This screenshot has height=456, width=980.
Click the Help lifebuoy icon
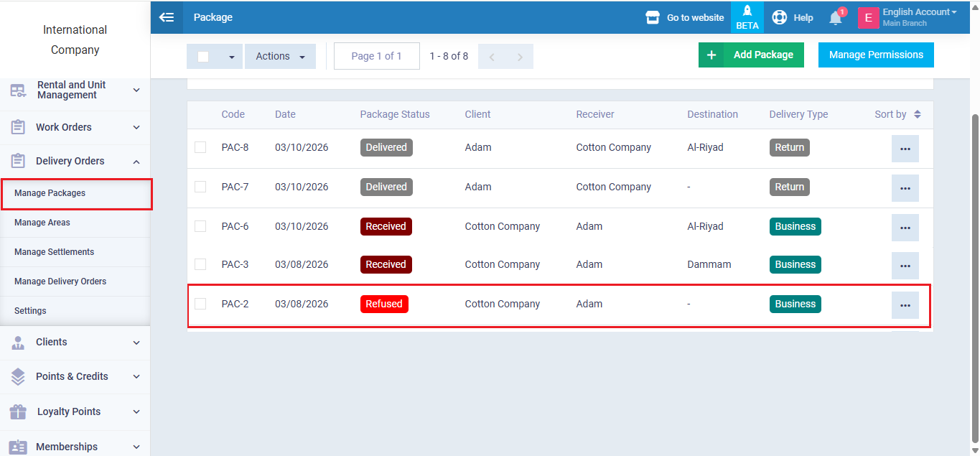point(779,17)
